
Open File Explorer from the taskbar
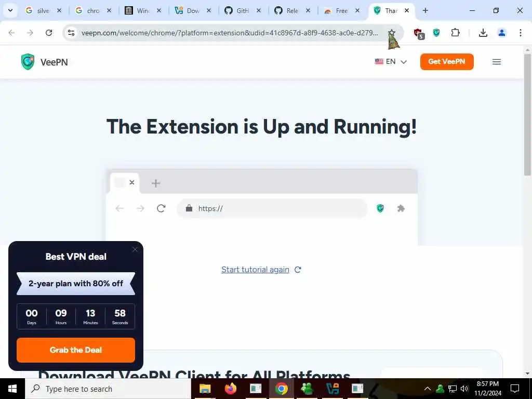[x=205, y=389]
